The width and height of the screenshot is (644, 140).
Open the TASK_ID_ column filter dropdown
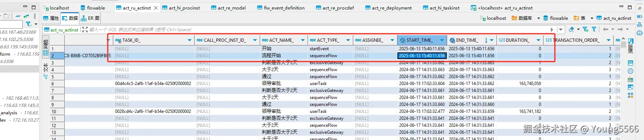190,40
